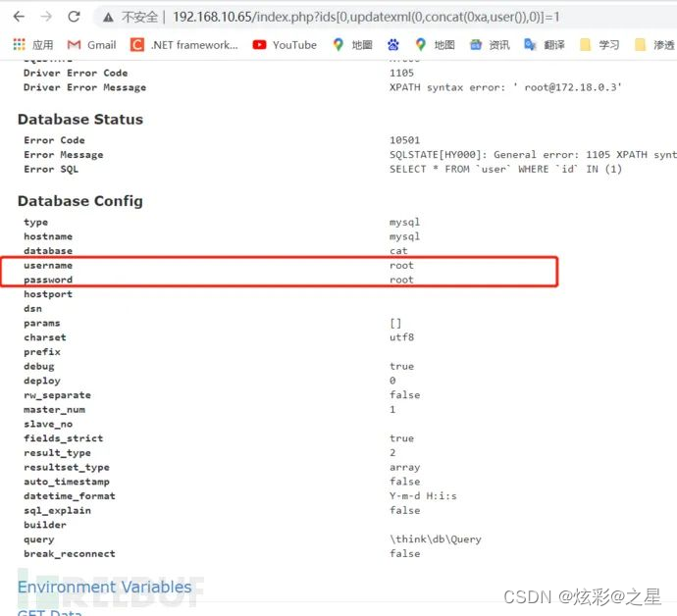Open the 翻译 translate bookmark
Viewport: 677px width, 616px height.
point(544,44)
